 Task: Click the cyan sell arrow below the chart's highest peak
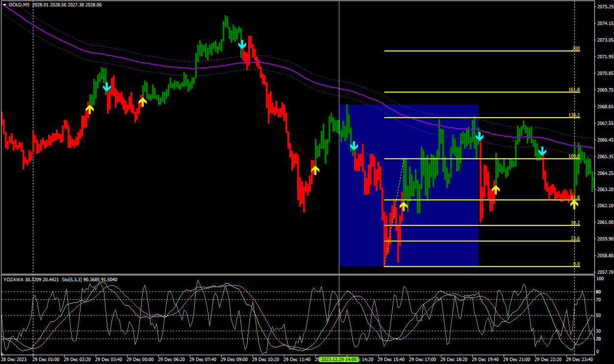point(242,45)
